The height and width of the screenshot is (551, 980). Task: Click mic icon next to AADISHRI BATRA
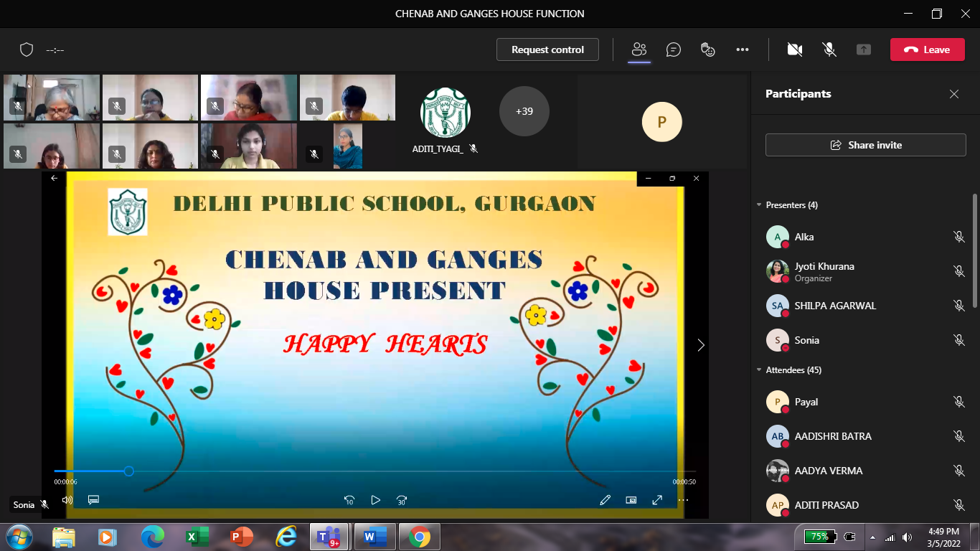pyautogui.click(x=959, y=436)
